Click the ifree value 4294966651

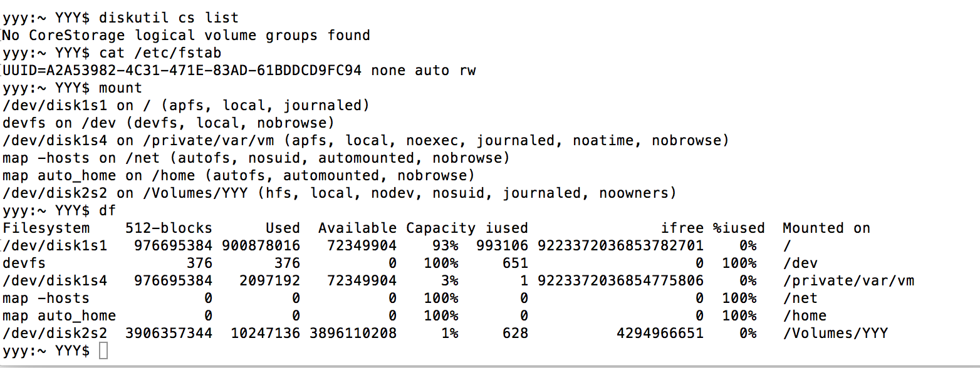660,333
